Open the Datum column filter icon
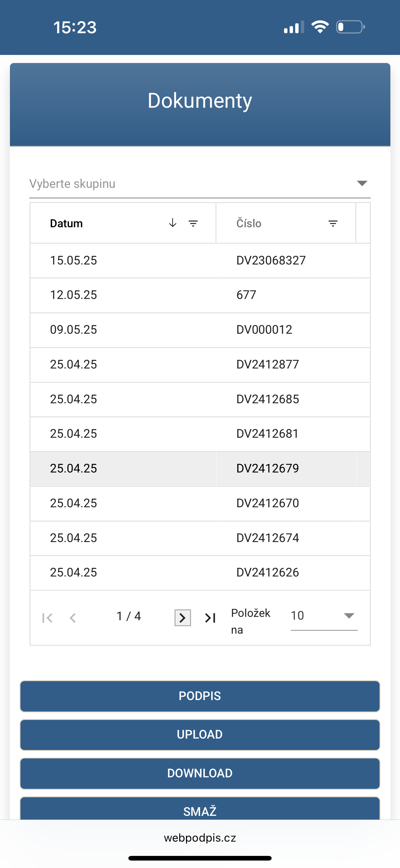 pyautogui.click(x=193, y=224)
